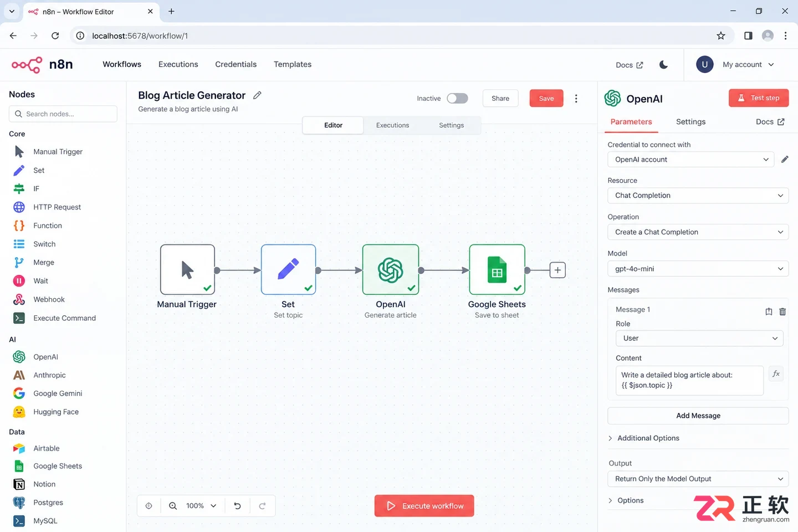
Task: Click the clipboard icon next to Message 1
Action: 769,311
